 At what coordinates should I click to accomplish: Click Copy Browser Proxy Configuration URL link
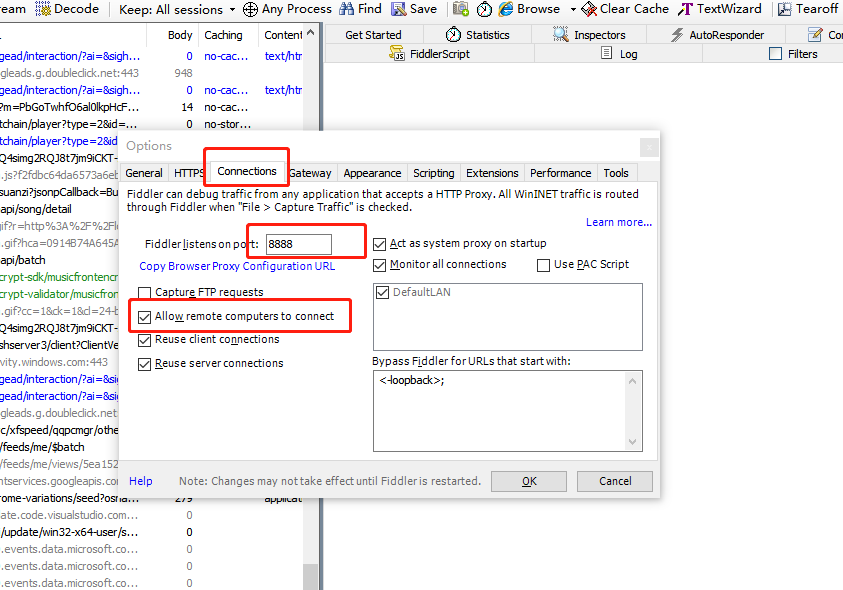click(x=237, y=266)
